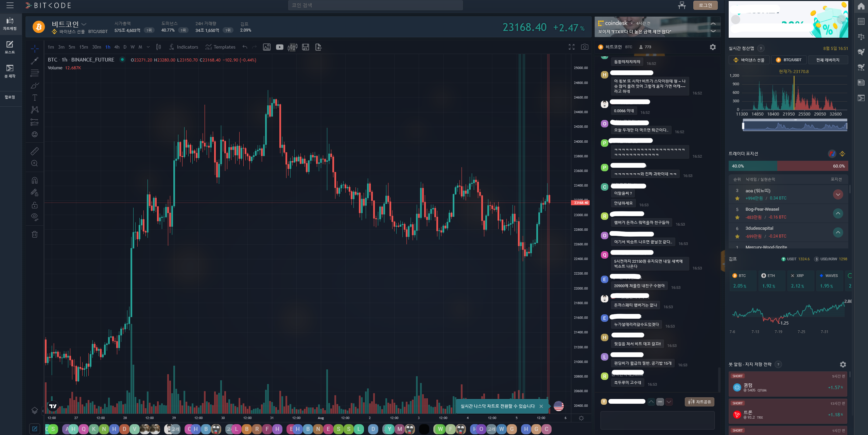
Task: Open the 바이낸스 선물 exchange selector
Action: coord(749,60)
